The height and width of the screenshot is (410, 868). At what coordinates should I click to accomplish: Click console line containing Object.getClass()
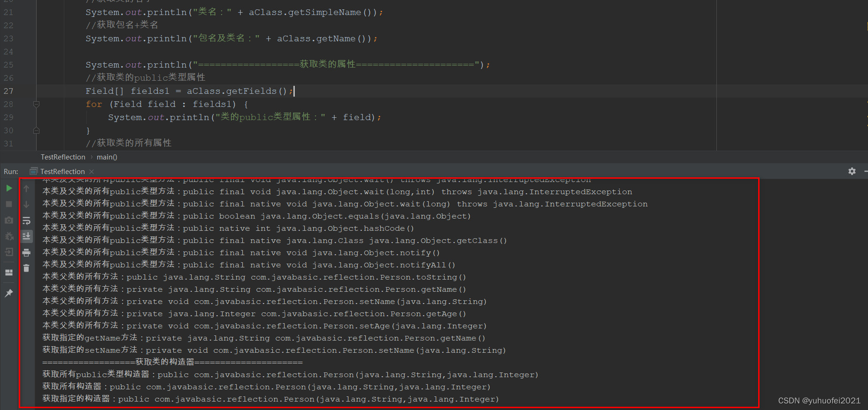coord(275,241)
